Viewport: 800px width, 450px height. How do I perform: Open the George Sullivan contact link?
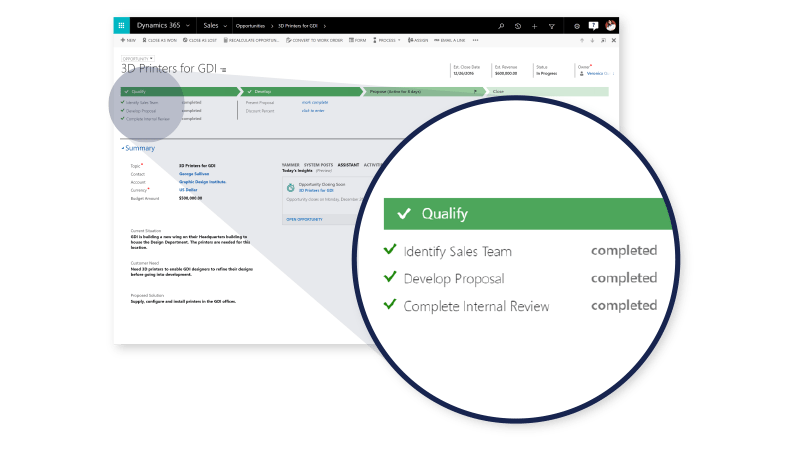(194, 174)
